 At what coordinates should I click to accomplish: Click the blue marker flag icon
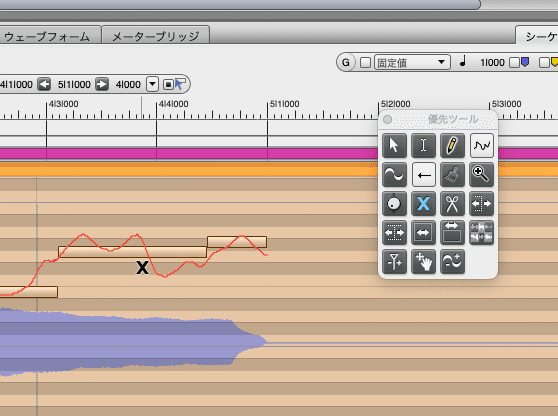coord(525,62)
